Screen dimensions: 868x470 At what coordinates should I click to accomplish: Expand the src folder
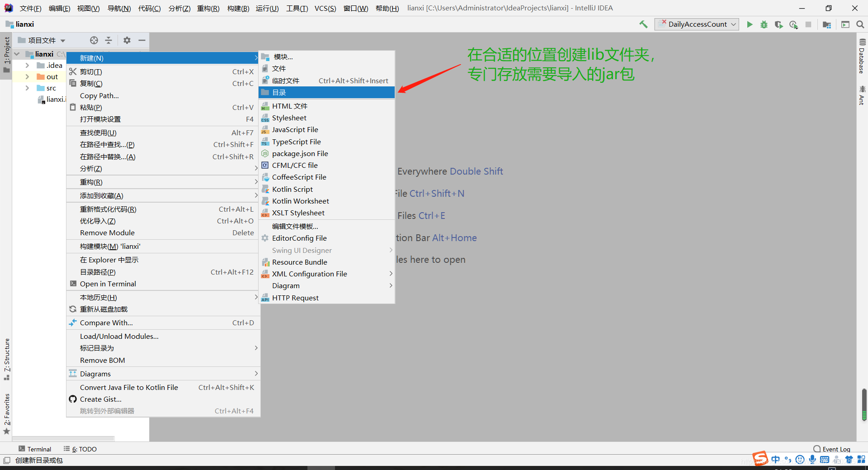(x=27, y=88)
